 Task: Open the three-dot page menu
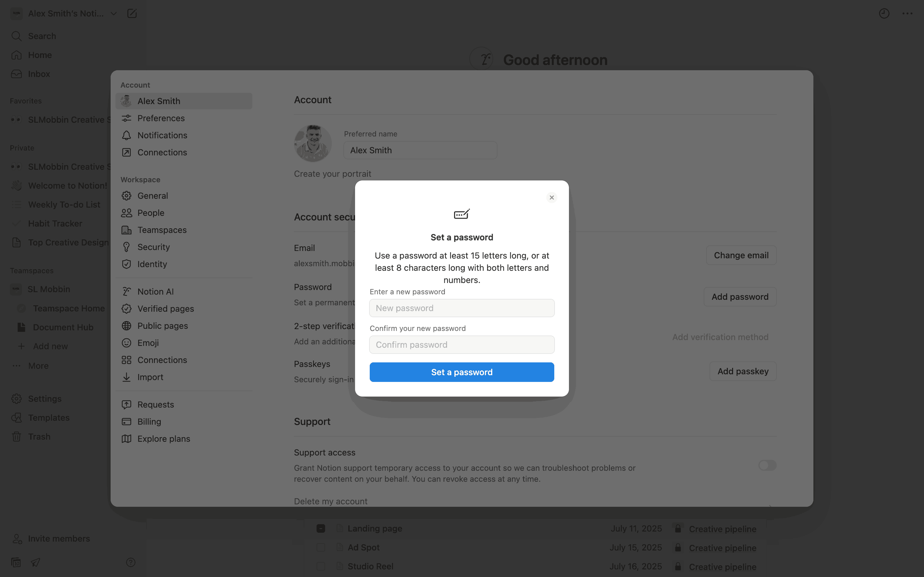[907, 14]
